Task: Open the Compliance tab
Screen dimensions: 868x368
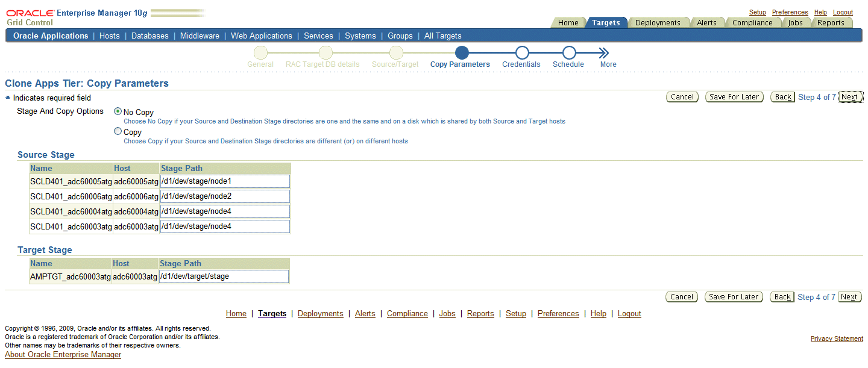Action: tap(752, 23)
